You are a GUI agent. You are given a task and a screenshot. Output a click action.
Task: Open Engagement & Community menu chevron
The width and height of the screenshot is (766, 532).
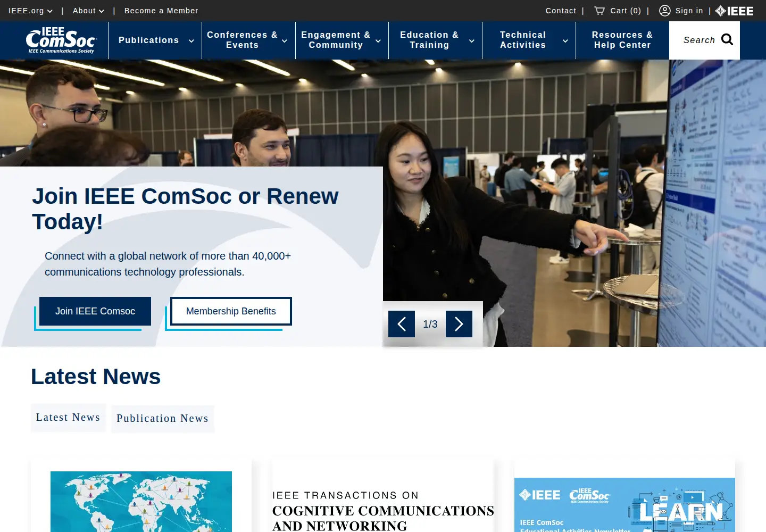(378, 40)
